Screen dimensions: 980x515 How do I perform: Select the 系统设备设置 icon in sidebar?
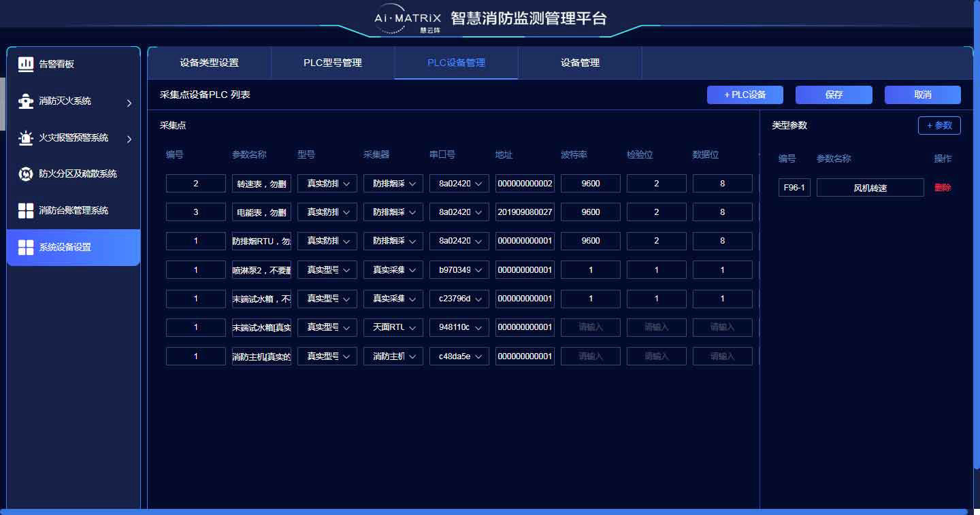25,247
